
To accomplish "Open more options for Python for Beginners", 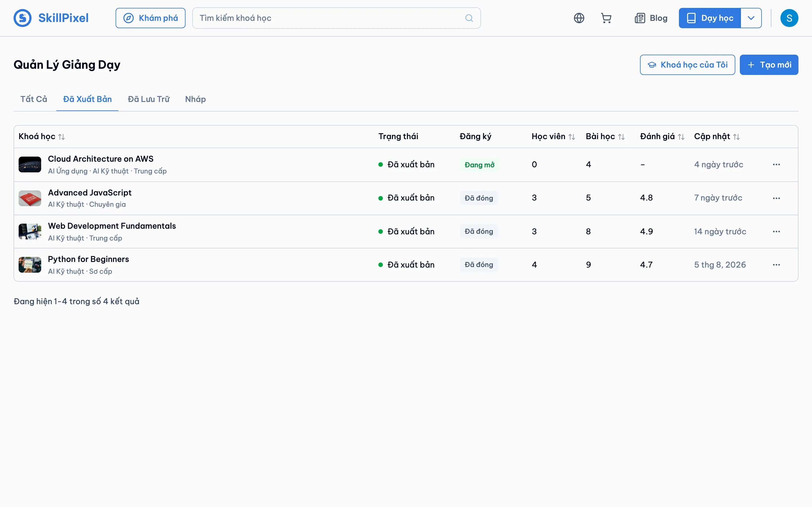I will click(x=776, y=265).
